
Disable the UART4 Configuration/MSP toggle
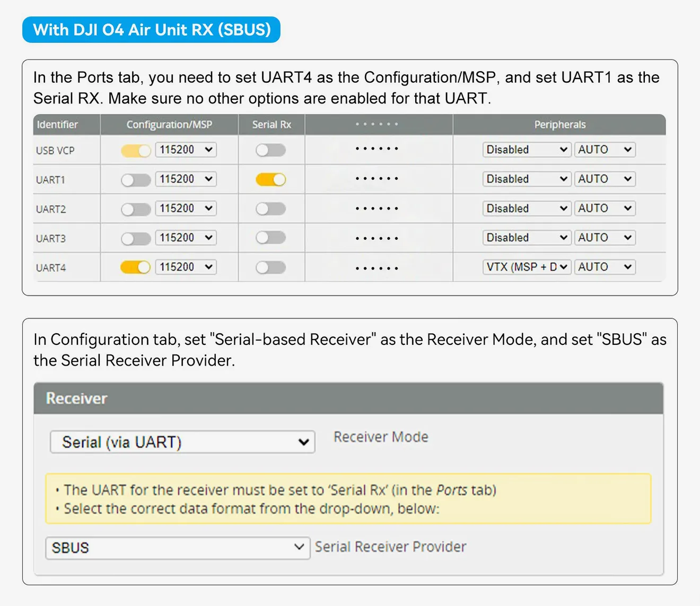(x=135, y=267)
